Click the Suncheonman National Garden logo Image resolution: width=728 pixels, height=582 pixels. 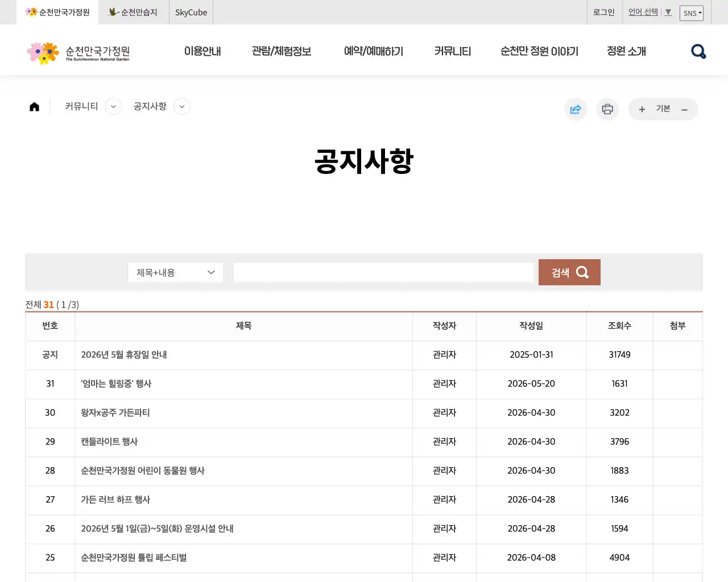coord(78,53)
